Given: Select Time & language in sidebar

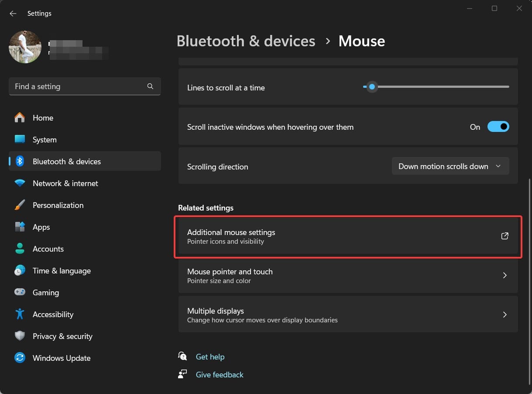Looking at the screenshot, I should (62, 271).
